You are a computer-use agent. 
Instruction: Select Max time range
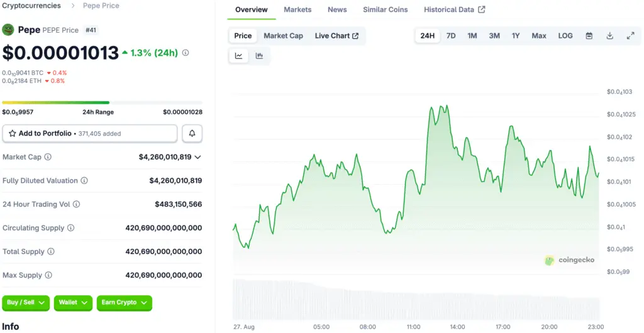539,36
